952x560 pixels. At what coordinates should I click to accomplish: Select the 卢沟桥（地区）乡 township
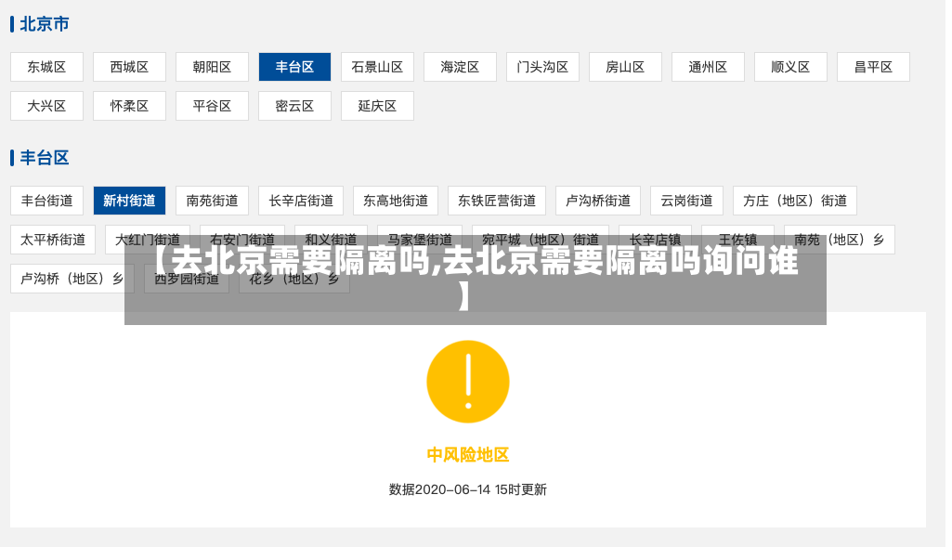(x=72, y=279)
